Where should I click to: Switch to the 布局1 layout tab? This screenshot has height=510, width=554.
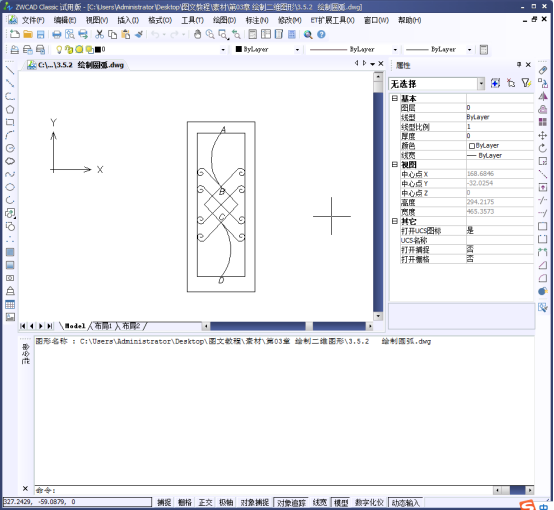103,326
